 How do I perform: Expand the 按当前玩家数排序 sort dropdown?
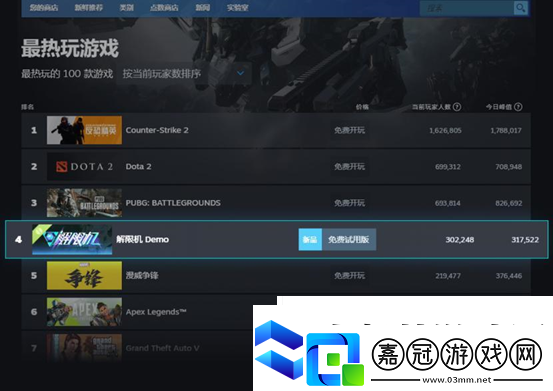(x=184, y=73)
